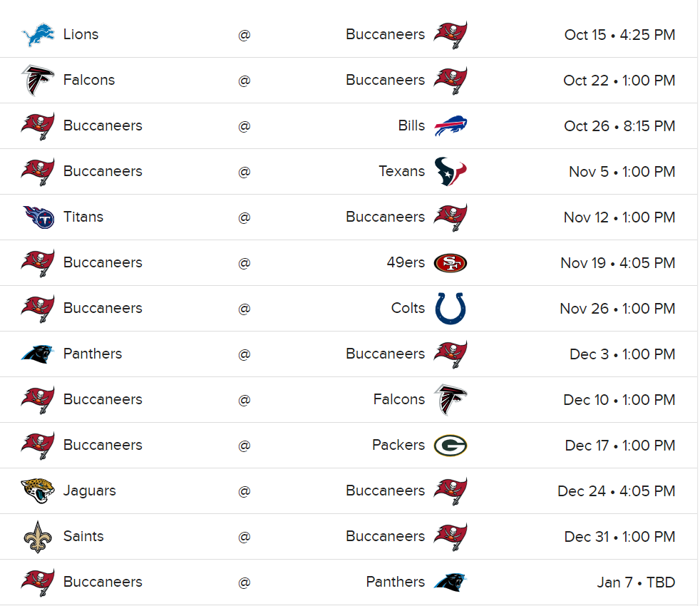Image resolution: width=700 pixels, height=606 pixels.
Task: Click the Saints team name
Action: (83, 536)
